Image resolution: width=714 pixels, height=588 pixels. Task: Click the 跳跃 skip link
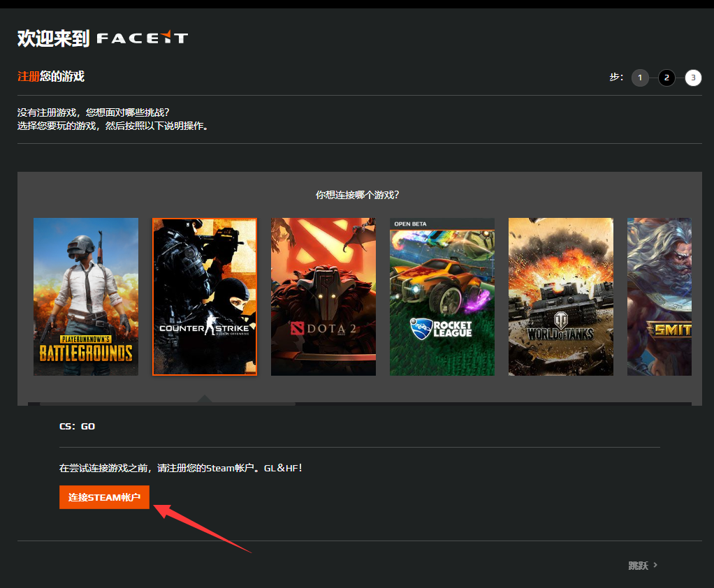click(638, 566)
